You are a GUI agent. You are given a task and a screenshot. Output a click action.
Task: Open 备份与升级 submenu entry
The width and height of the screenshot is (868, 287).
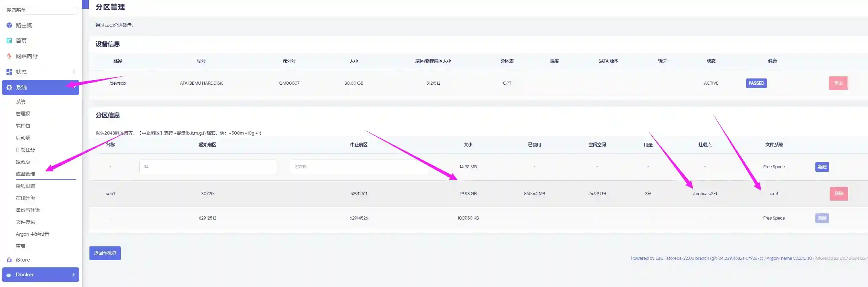click(28, 210)
